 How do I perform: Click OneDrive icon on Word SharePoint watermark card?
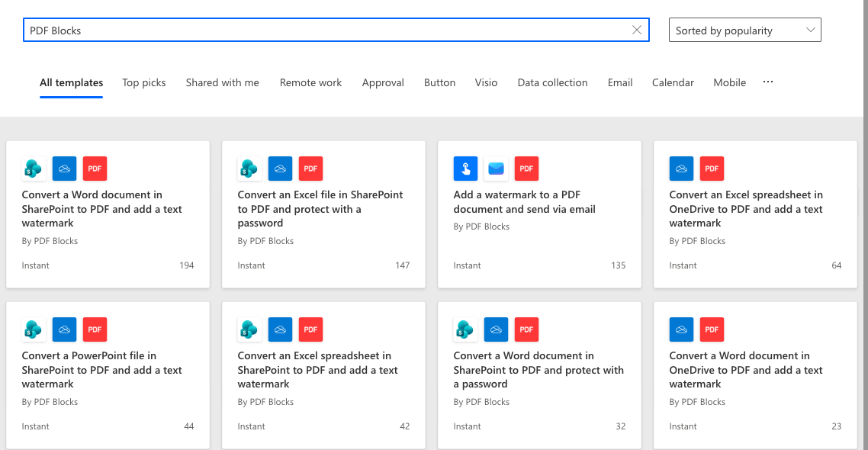click(64, 169)
